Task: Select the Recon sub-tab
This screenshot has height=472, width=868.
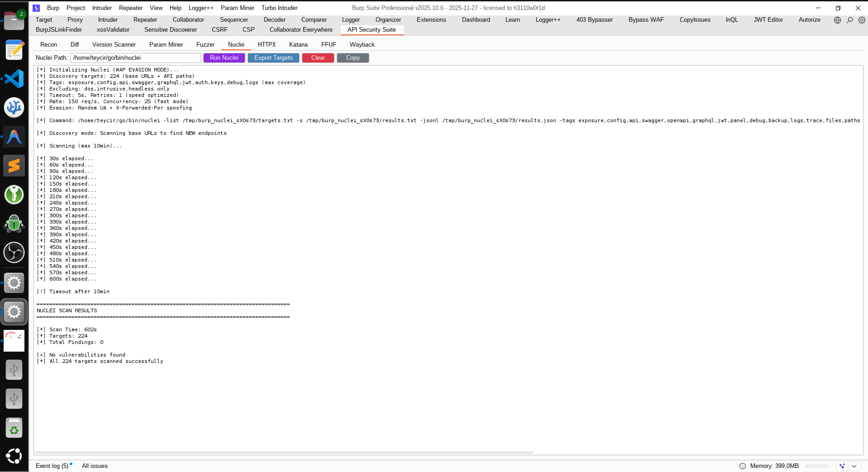Action: point(48,44)
